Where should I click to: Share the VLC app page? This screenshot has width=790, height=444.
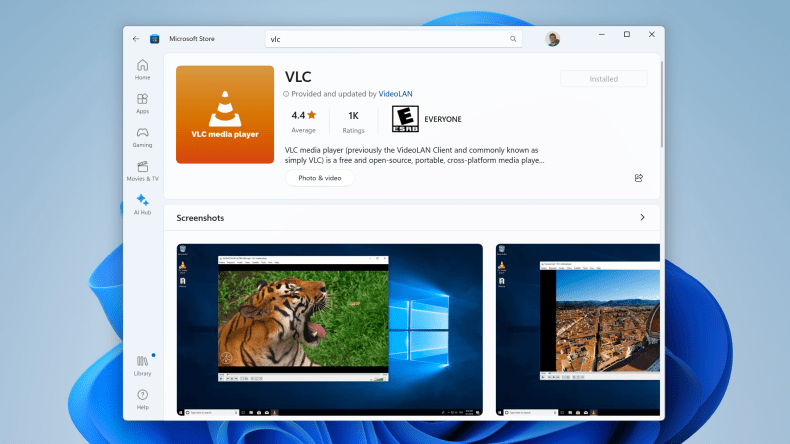[x=639, y=178]
